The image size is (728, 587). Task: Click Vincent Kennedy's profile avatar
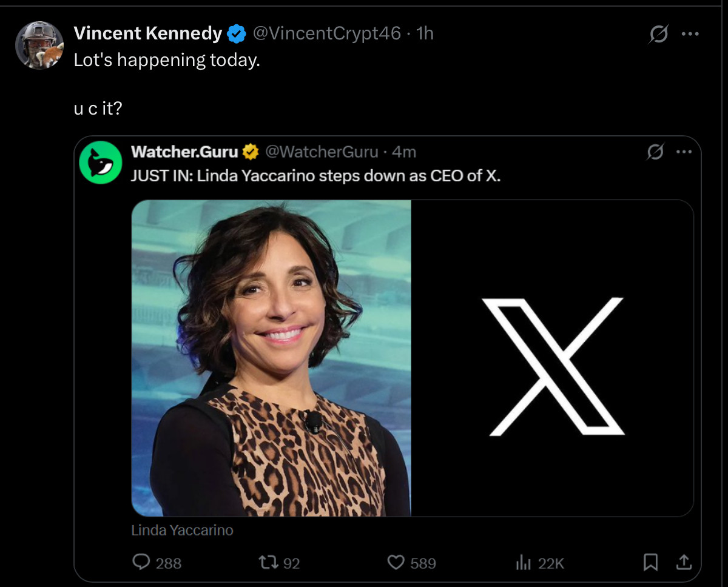[39, 45]
